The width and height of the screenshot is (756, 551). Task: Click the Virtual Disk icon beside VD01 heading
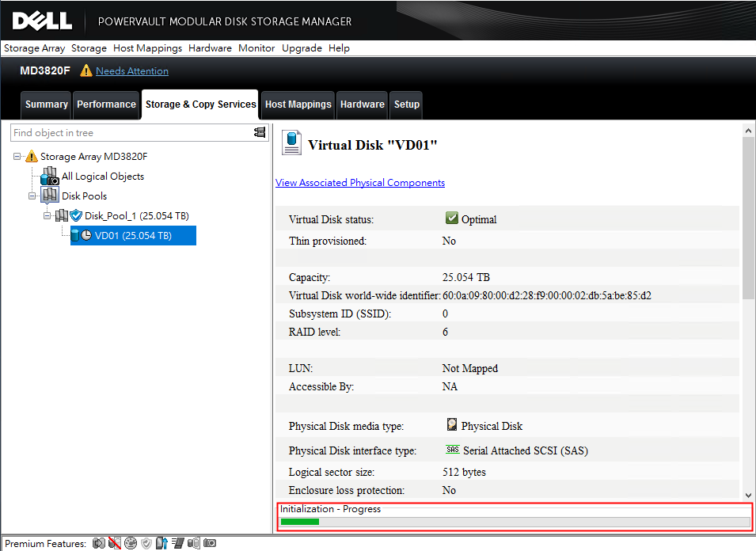pos(291,142)
